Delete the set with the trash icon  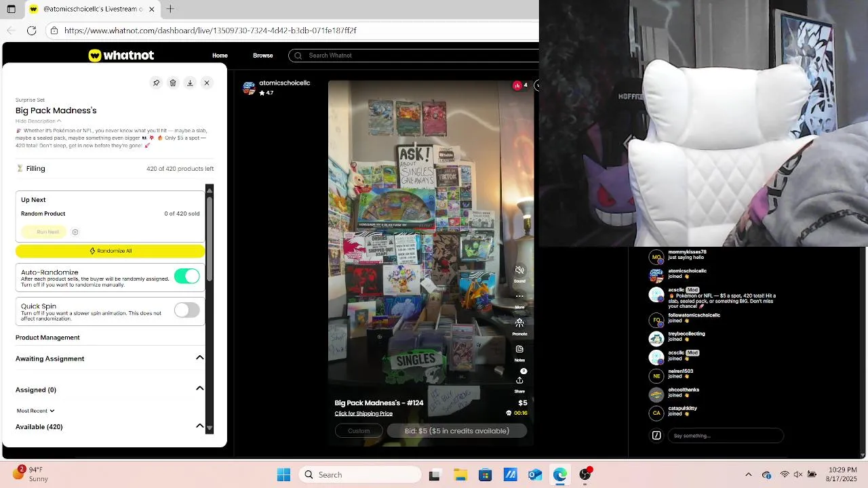click(173, 83)
